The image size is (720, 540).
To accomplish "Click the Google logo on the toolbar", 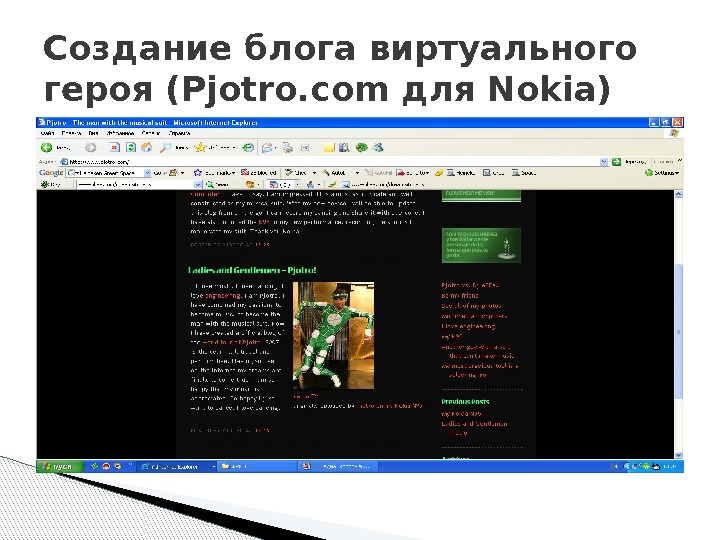I will [51, 173].
